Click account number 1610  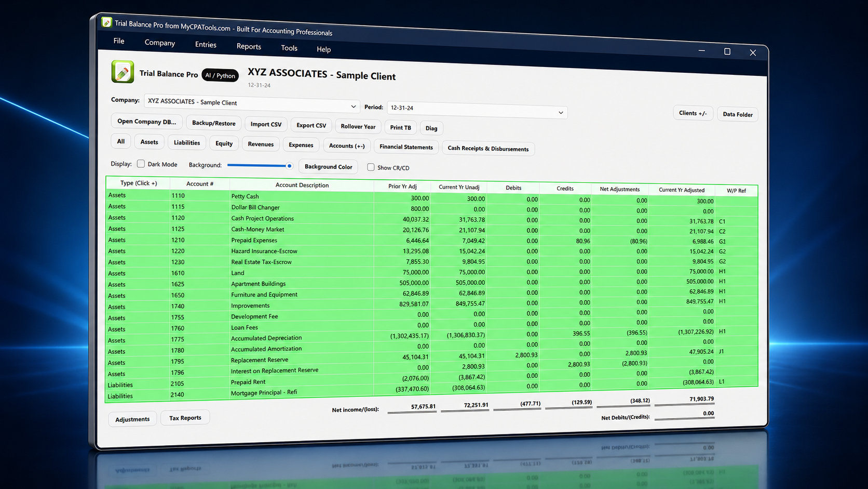tap(178, 273)
